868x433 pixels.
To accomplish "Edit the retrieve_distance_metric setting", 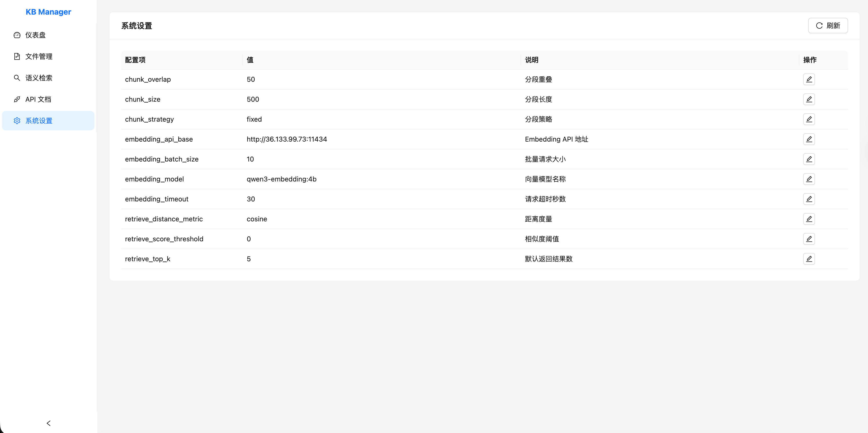I will click(809, 219).
